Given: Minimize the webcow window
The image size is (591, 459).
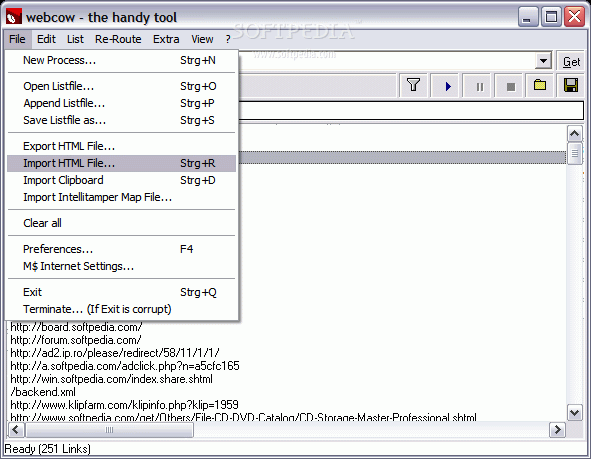Looking at the screenshot, I should click(528, 17).
